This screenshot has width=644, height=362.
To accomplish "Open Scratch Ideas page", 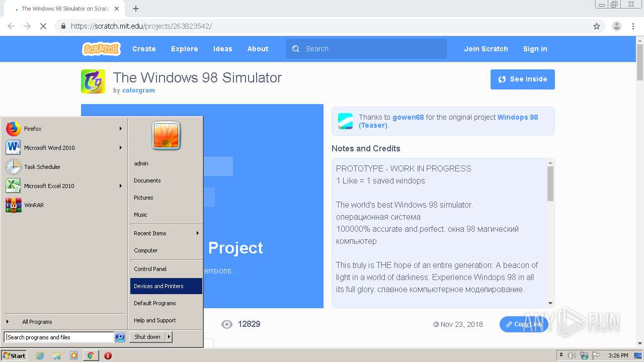I will coord(222,49).
